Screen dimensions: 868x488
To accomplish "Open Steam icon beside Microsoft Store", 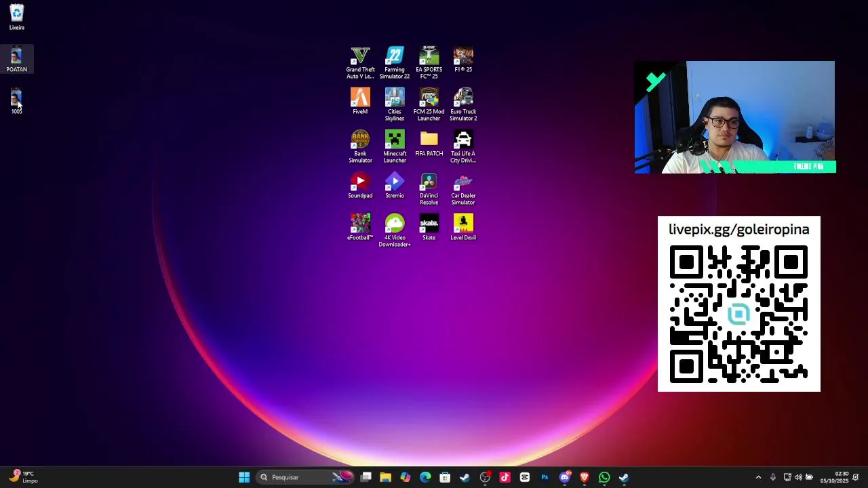I will [x=465, y=477].
